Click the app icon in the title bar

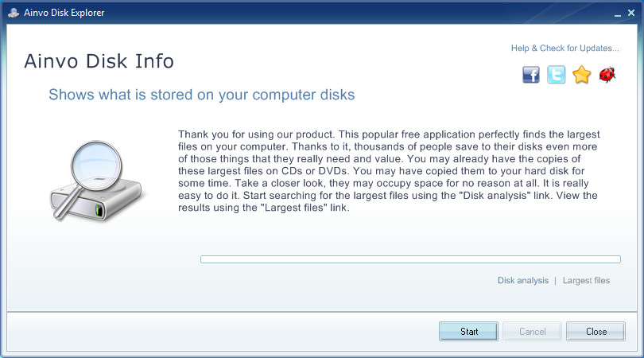point(13,13)
